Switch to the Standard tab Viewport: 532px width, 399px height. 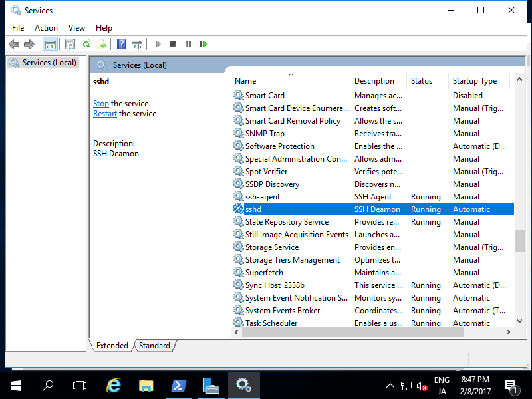click(x=154, y=345)
